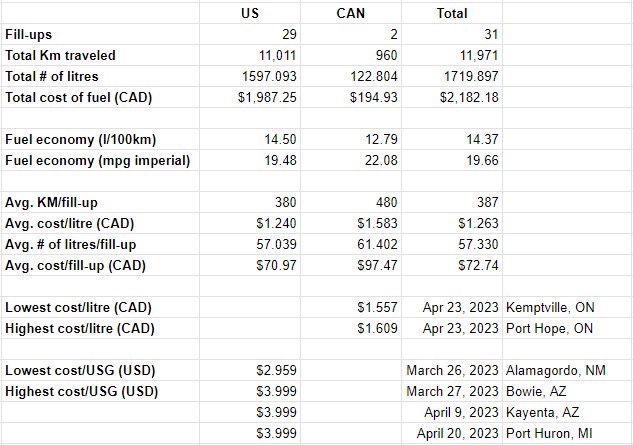Click the US total km cell 11,011
This screenshot has width=633, height=445.
pyautogui.click(x=249, y=55)
